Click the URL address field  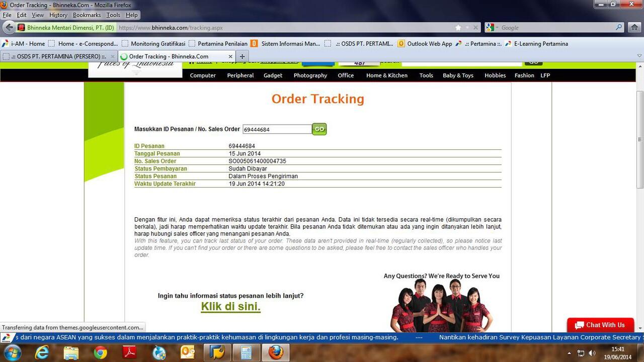[x=284, y=28]
